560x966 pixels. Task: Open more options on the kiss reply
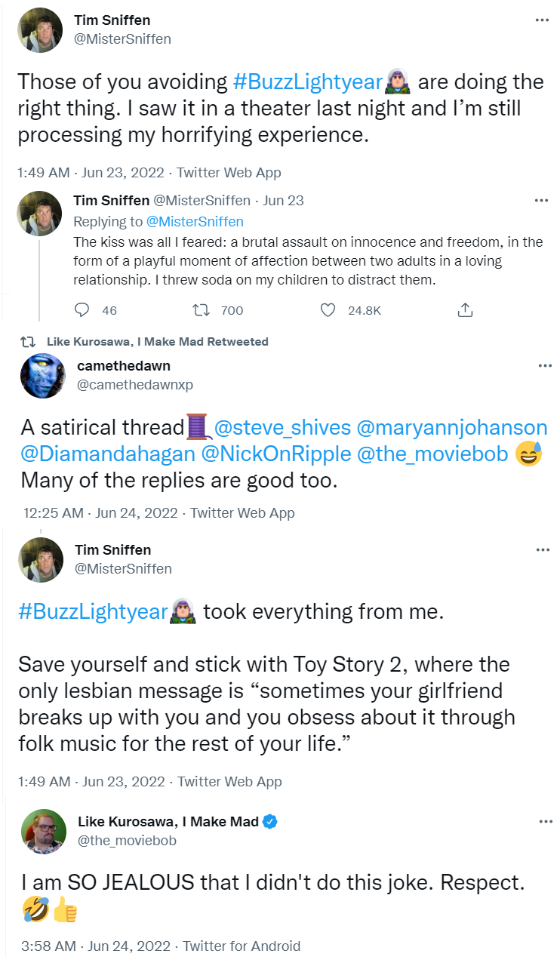(x=541, y=201)
